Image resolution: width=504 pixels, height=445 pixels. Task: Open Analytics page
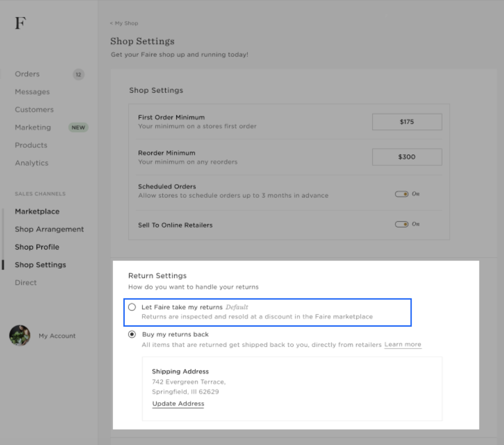click(32, 163)
